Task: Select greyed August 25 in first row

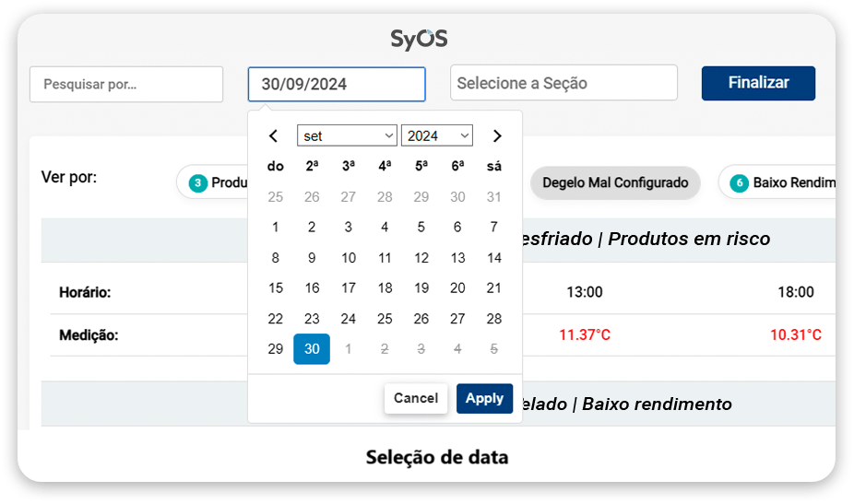Action: coord(275,196)
